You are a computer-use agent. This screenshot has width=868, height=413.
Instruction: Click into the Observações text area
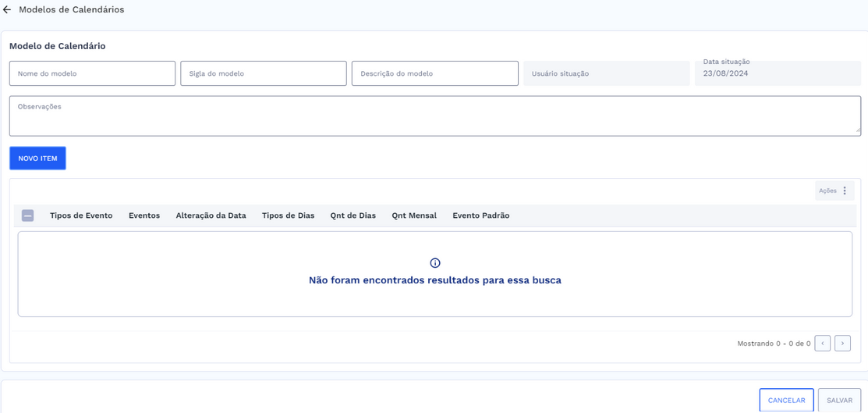point(434,116)
